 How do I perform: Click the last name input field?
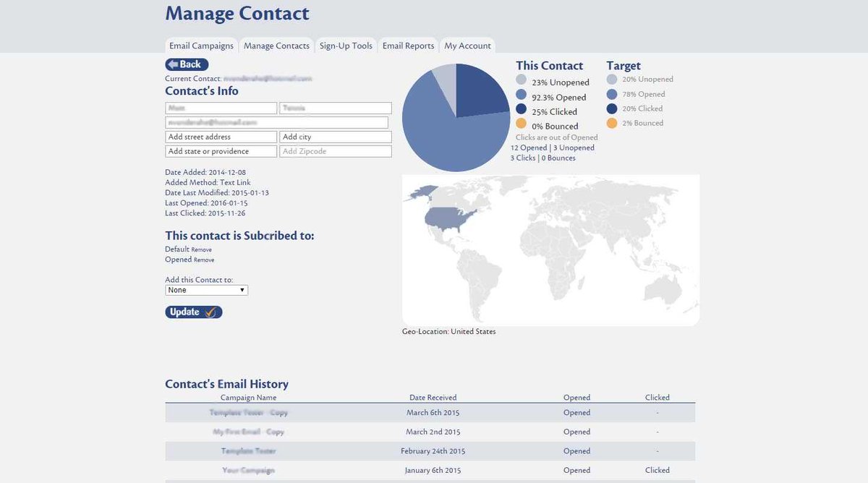click(x=336, y=108)
